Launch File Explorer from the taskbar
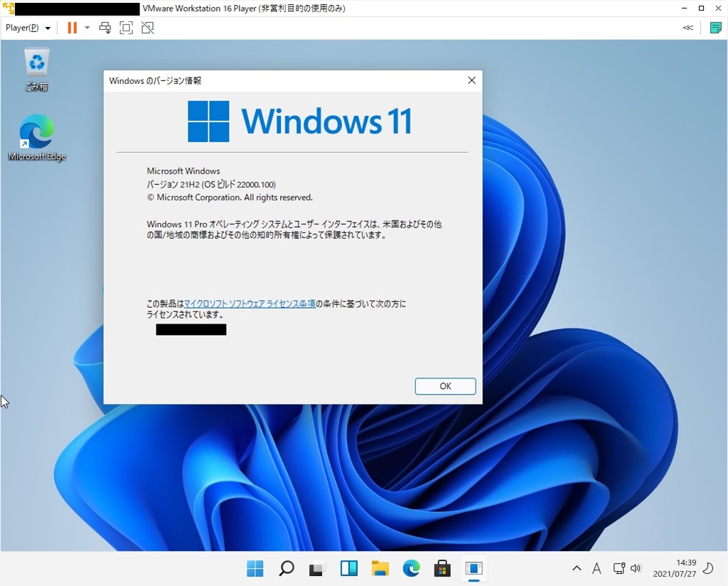Screen dimensions: 728x586 pos(380,568)
